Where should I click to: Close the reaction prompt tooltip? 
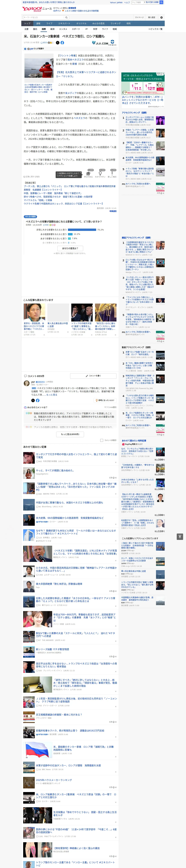(x=80, y=173)
